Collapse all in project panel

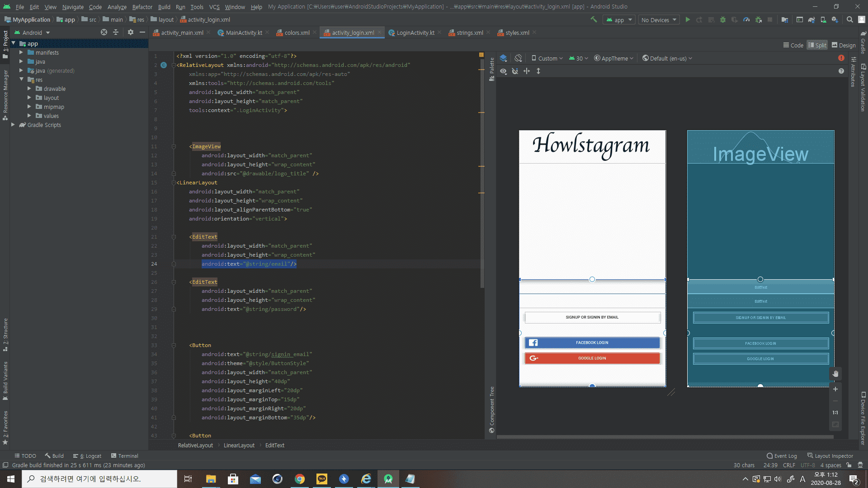(116, 33)
